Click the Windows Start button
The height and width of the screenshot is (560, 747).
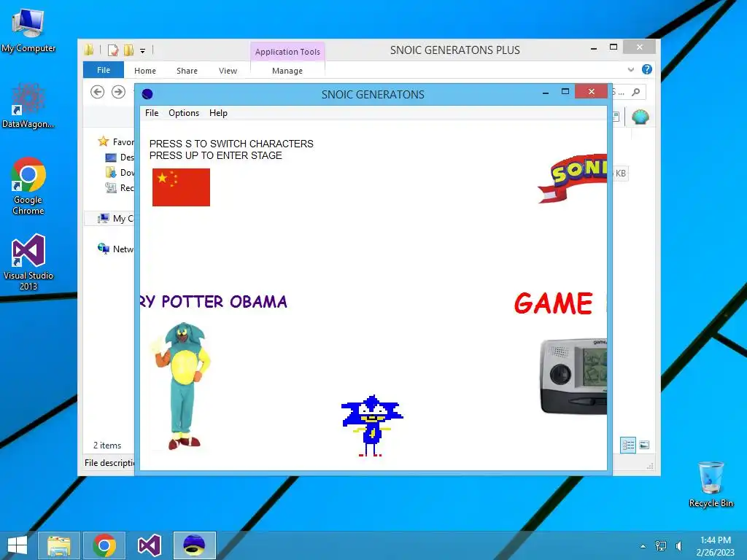tap(18, 545)
